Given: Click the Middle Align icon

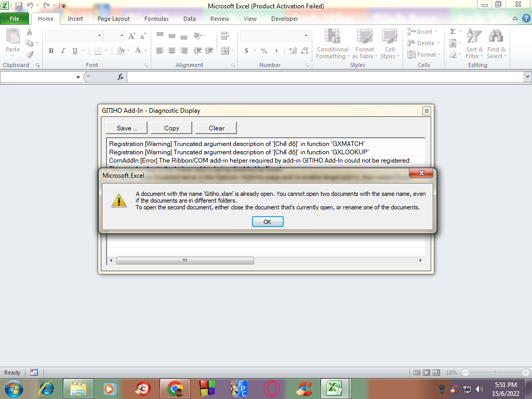Looking at the screenshot, I should click(172, 36).
